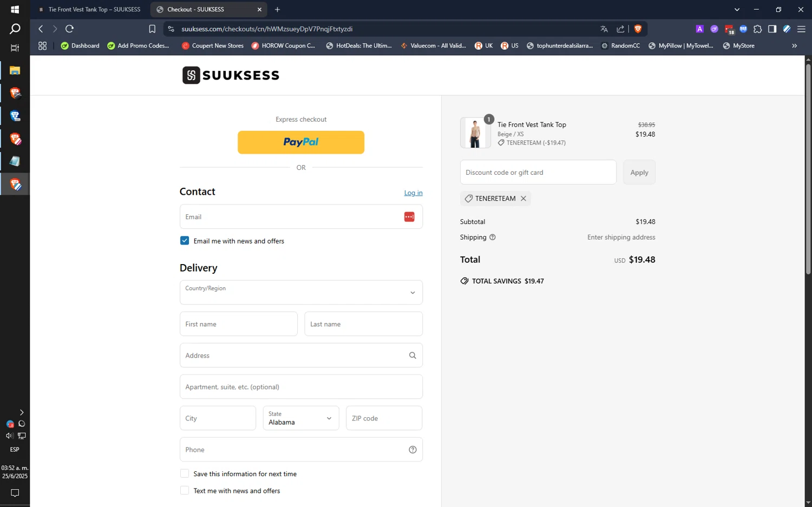Switch to Tie Front Vest Tank Top tab
The image size is (812, 507).
click(90, 9)
